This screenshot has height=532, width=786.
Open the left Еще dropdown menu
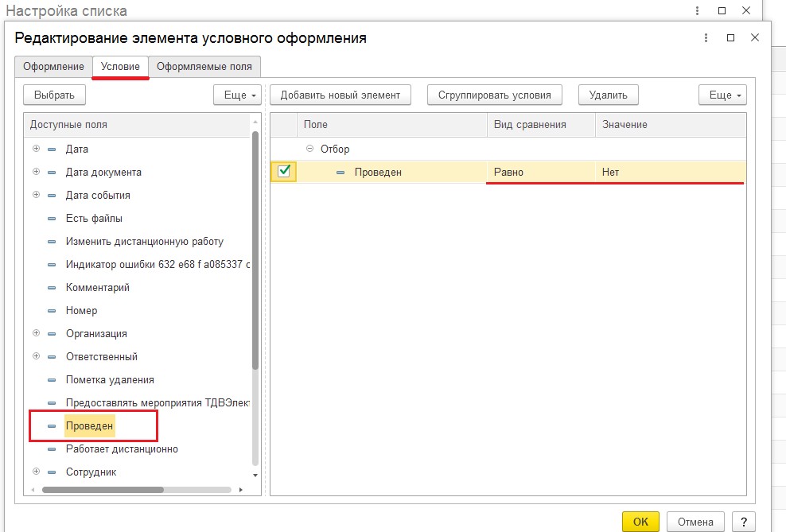click(237, 95)
